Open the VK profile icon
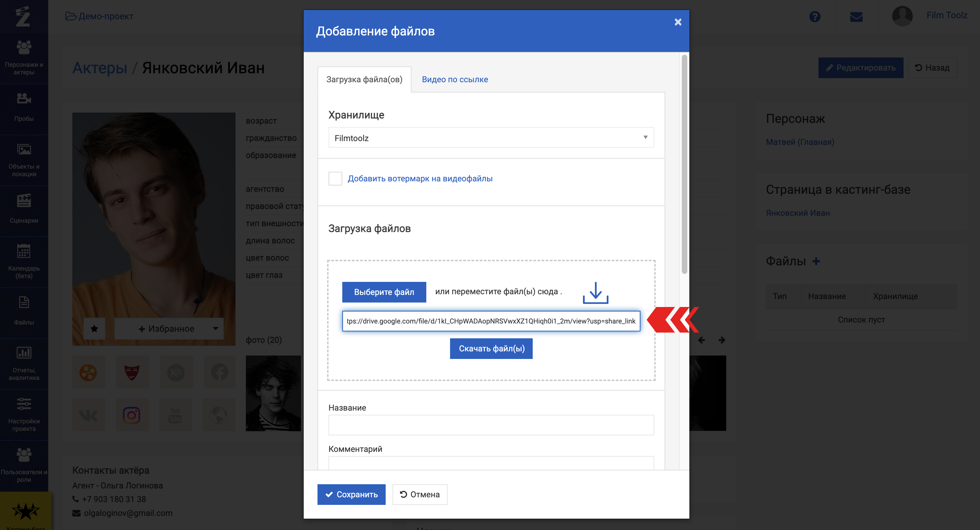The width and height of the screenshot is (980, 530). 88,415
